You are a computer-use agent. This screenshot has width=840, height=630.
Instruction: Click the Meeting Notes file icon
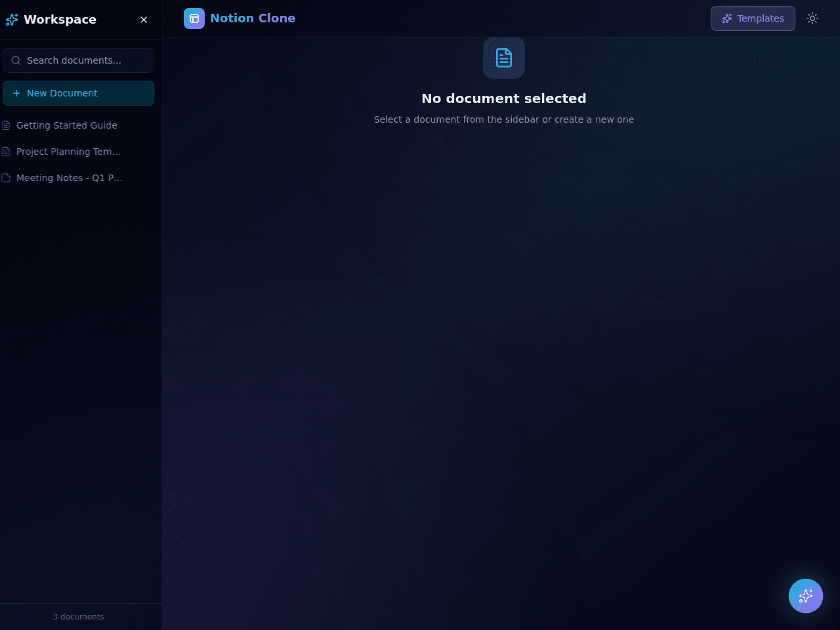click(6, 178)
